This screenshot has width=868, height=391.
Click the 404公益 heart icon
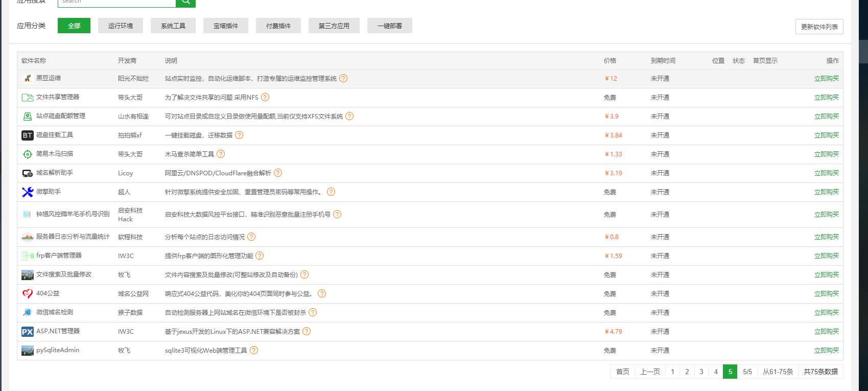(28, 294)
